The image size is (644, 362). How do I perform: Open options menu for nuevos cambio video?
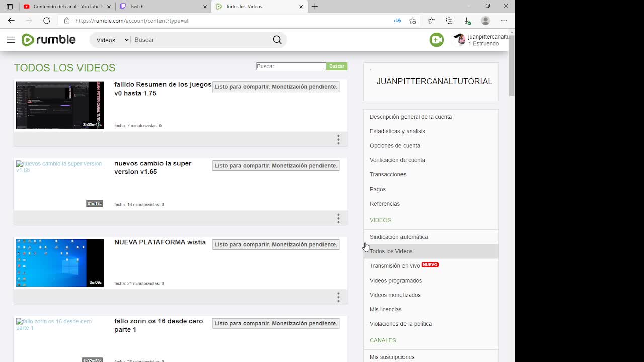[x=338, y=218]
